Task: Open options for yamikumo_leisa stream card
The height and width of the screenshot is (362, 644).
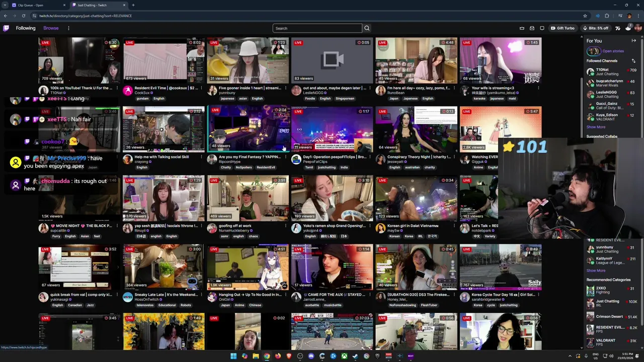Action: tap(538, 88)
